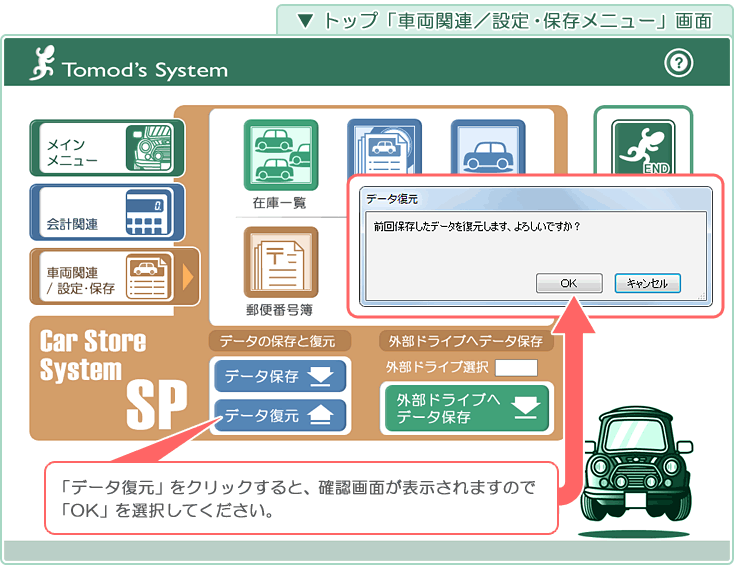The width and height of the screenshot is (735, 565).
Task: Click the vehicle document icon behind dialog
Action: point(384,147)
